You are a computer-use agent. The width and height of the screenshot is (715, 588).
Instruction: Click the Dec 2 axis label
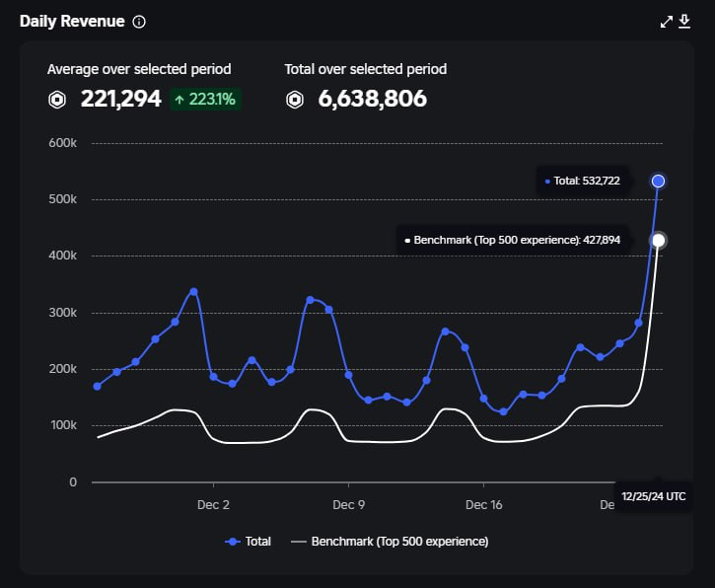[213, 505]
